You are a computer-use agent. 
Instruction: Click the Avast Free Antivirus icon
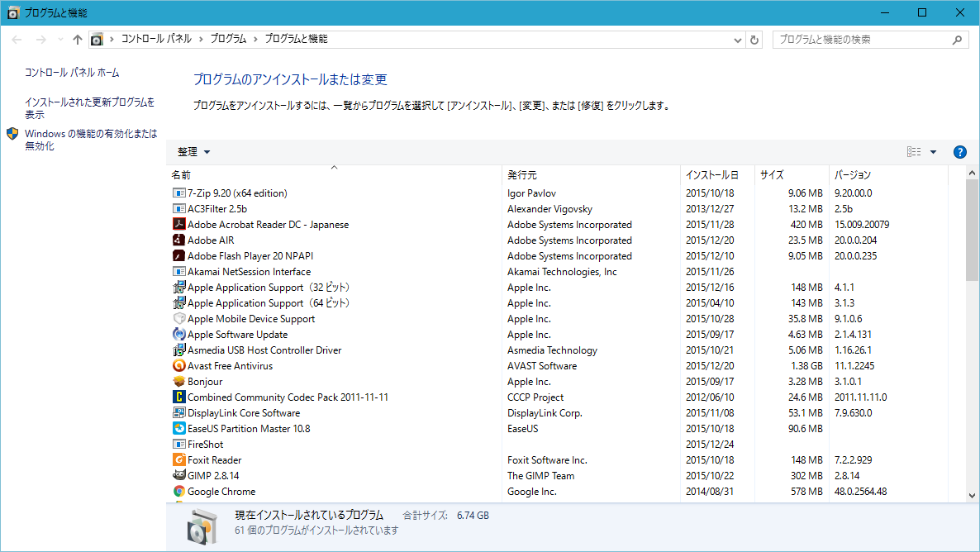[x=179, y=366]
